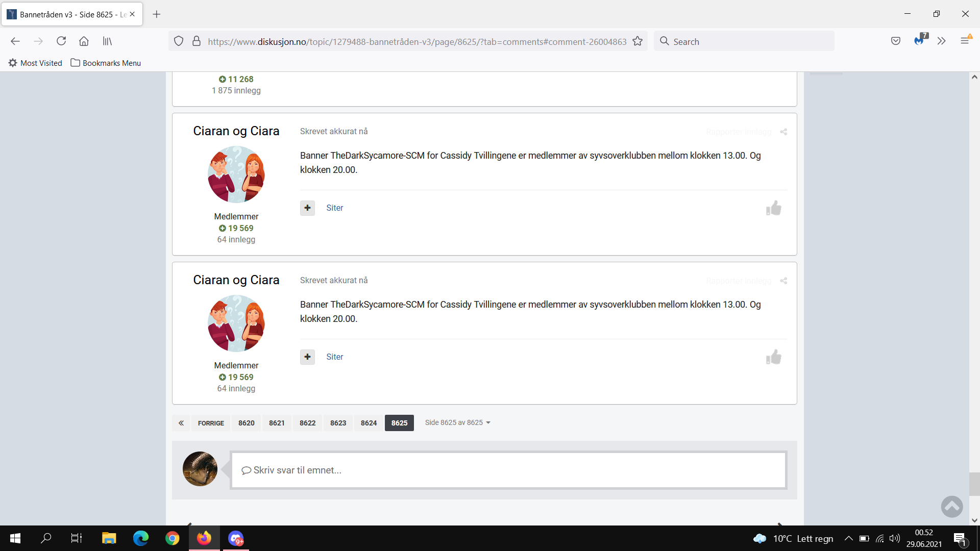Bookmark this page with the star icon

638,41
